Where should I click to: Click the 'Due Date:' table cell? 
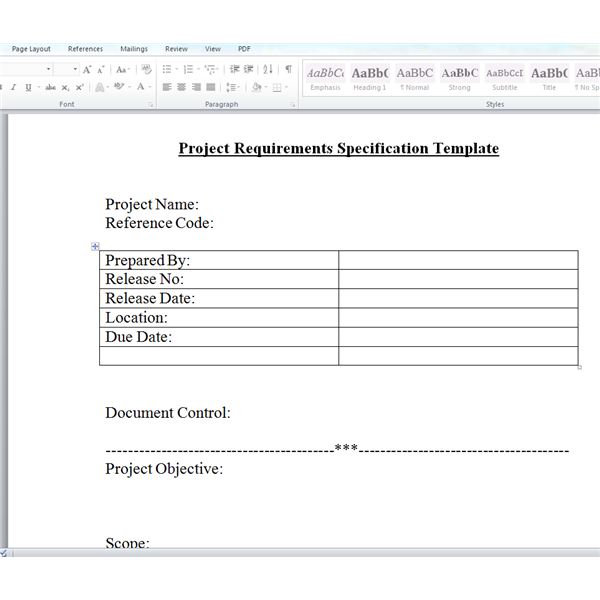tap(219, 337)
